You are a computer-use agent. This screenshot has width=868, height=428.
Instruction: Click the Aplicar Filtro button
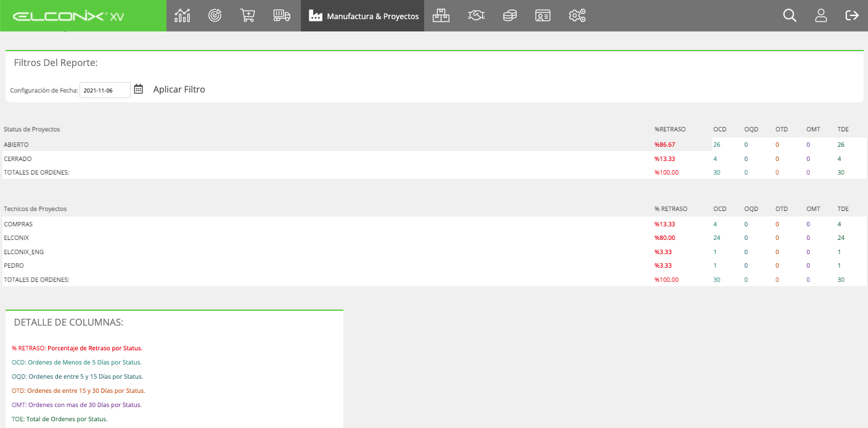179,89
